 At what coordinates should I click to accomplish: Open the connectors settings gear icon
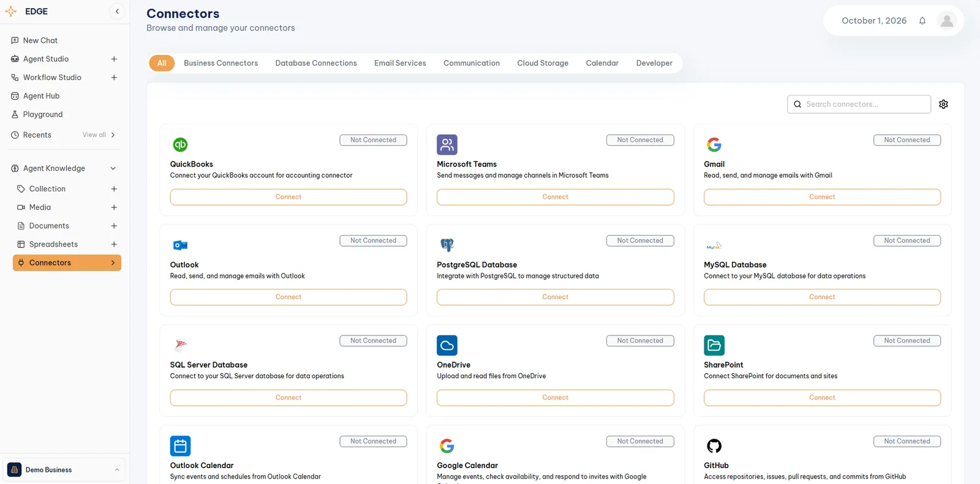[943, 104]
